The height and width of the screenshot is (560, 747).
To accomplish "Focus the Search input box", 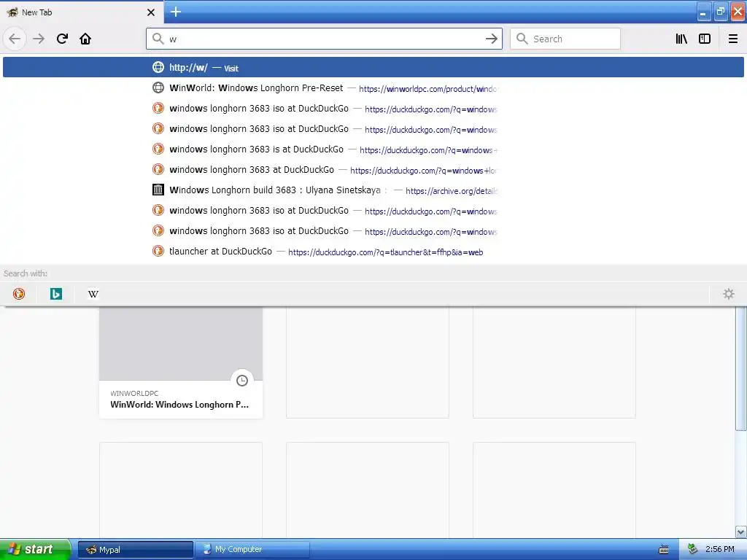I will coord(565,39).
